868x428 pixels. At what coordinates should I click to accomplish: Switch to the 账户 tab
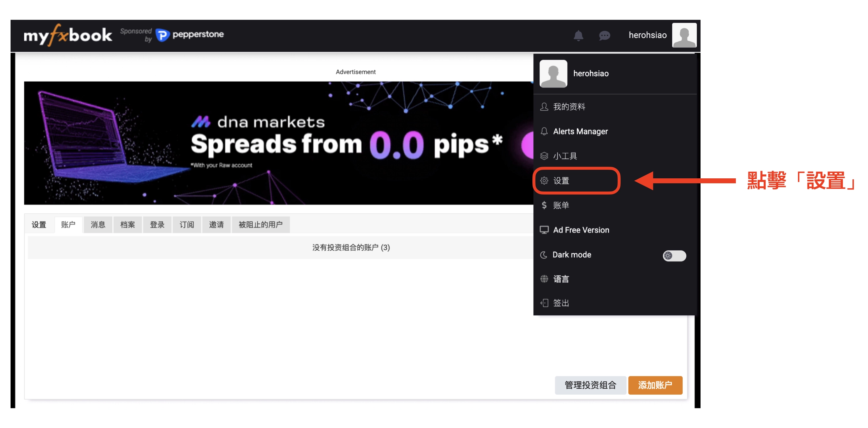point(68,225)
